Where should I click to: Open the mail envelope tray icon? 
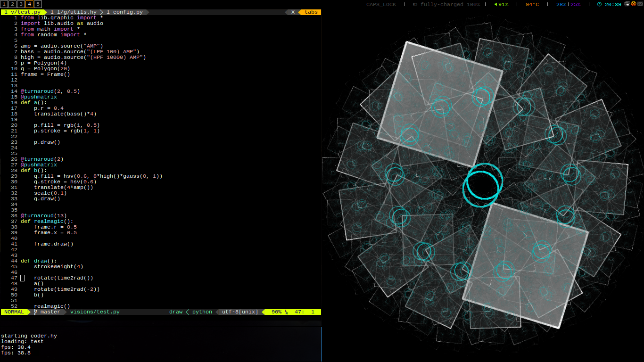pos(640,4)
